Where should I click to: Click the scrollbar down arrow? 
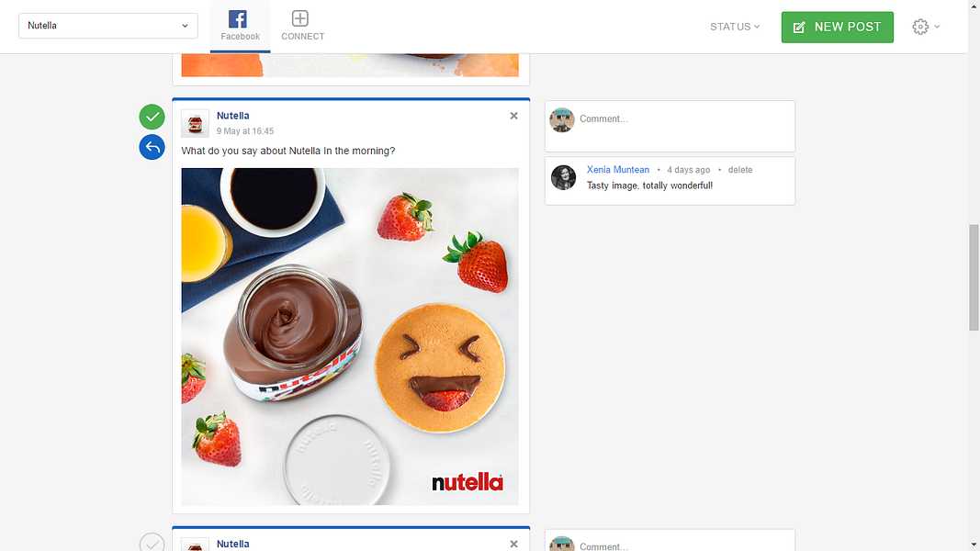point(974,545)
